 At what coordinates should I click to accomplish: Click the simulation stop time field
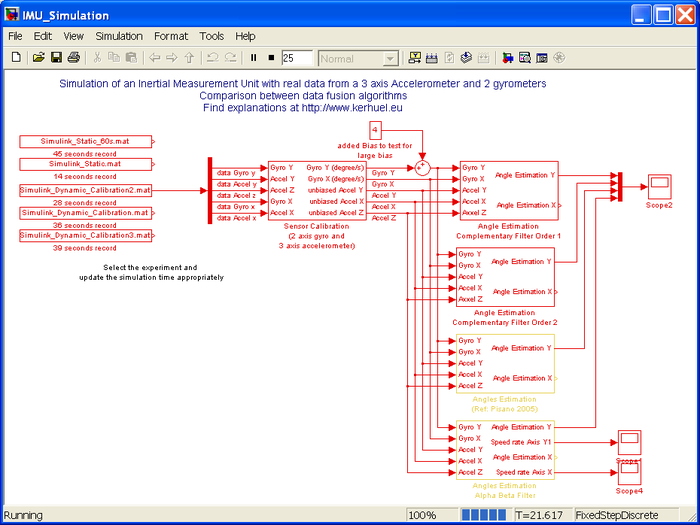[x=296, y=58]
